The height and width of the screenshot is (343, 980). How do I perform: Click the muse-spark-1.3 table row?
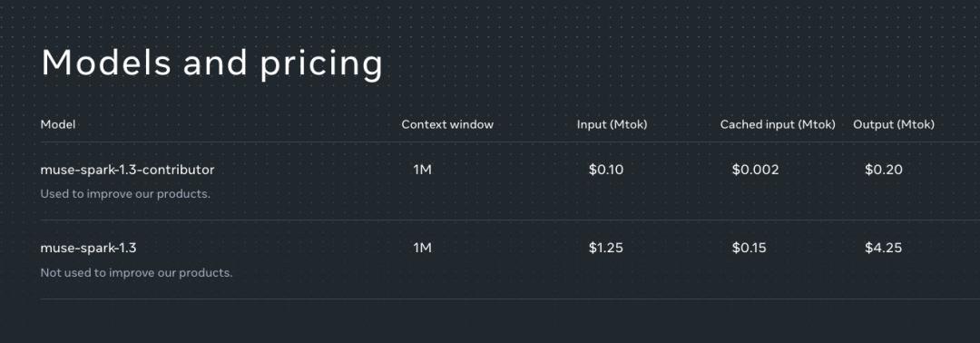510,260
